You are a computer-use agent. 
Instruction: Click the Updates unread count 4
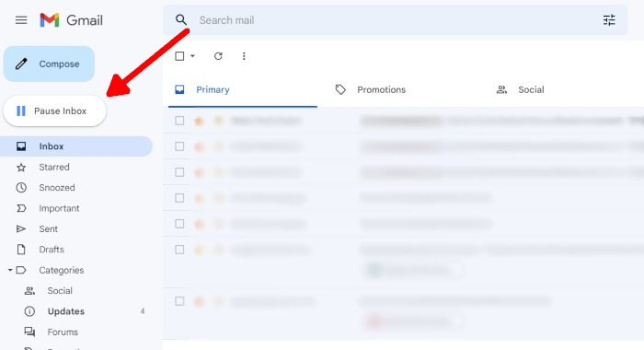point(143,311)
